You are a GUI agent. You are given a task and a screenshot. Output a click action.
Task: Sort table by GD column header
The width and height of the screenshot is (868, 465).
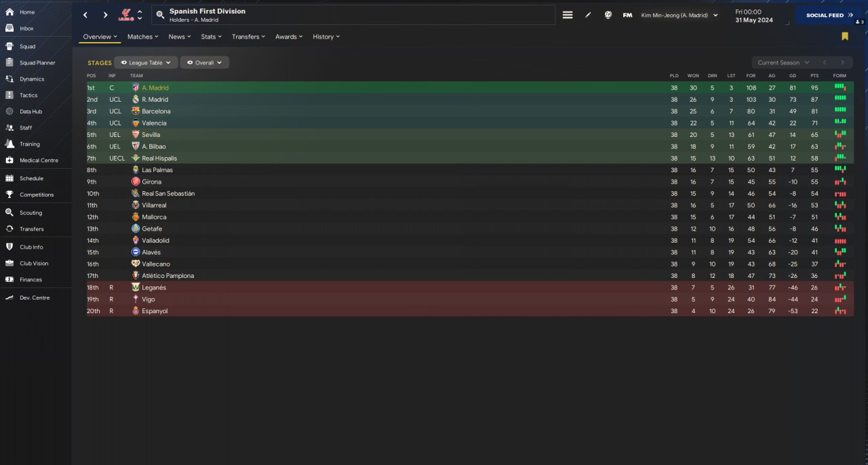pyautogui.click(x=793, y=75)
